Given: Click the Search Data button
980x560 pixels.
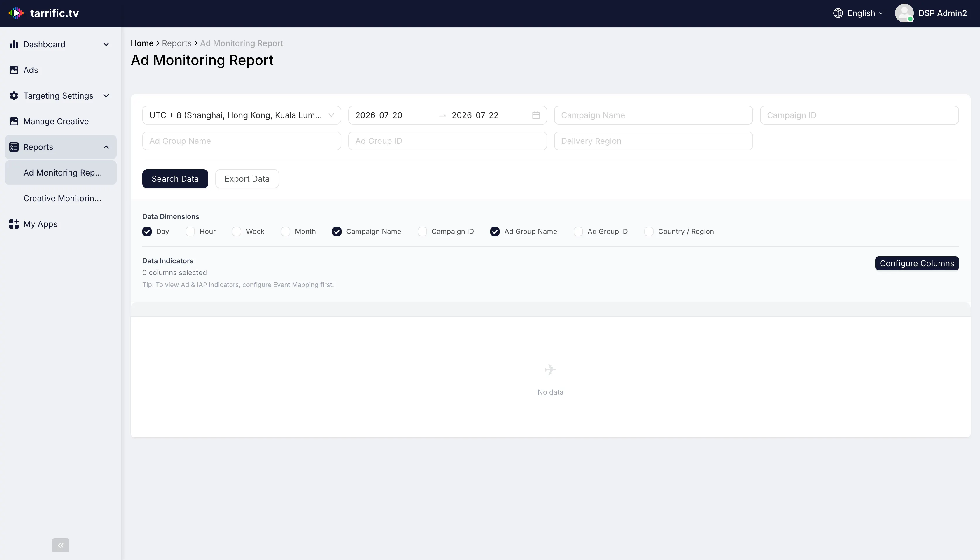Looking at the screenshot, I should tap(175, 179).
